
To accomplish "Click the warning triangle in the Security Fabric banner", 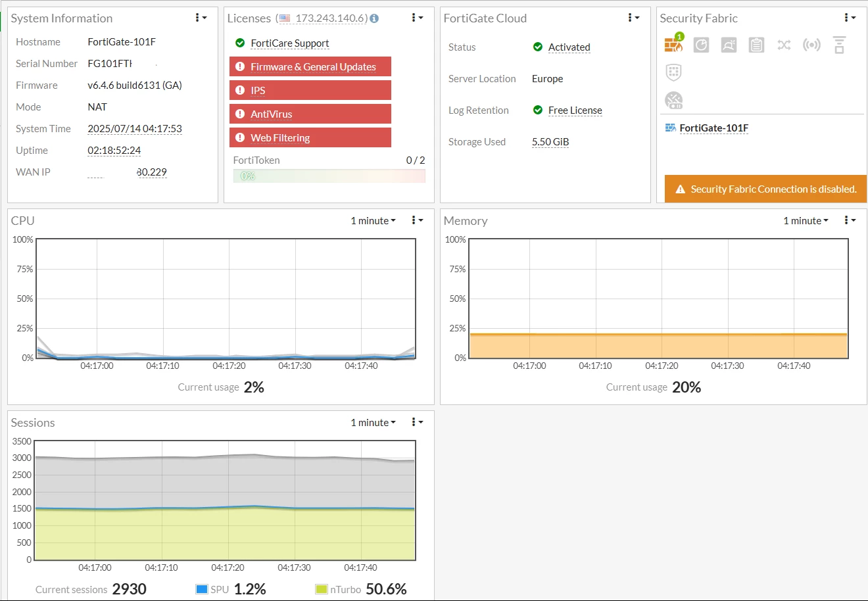I will tap(681, 189).
